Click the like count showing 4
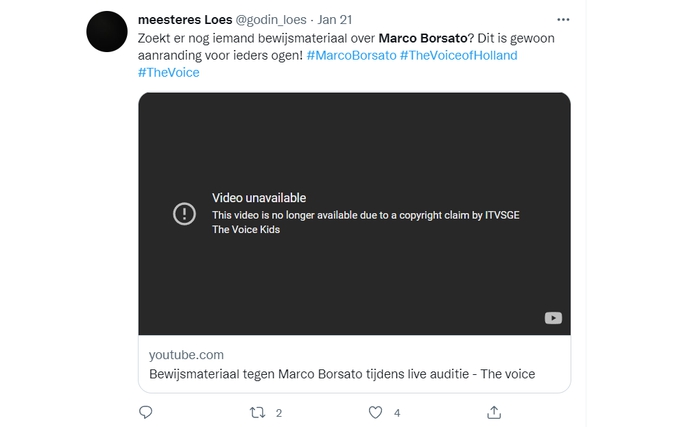Viewport: 692px width, 427px height. click(397, 413)
